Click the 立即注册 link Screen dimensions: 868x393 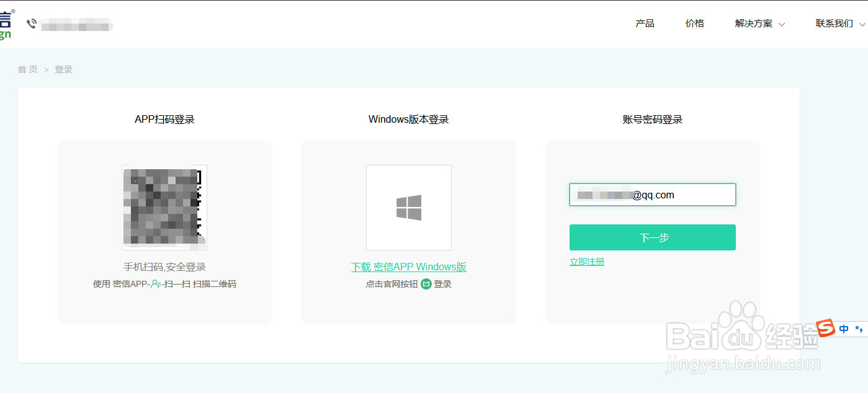pos(587,262)
